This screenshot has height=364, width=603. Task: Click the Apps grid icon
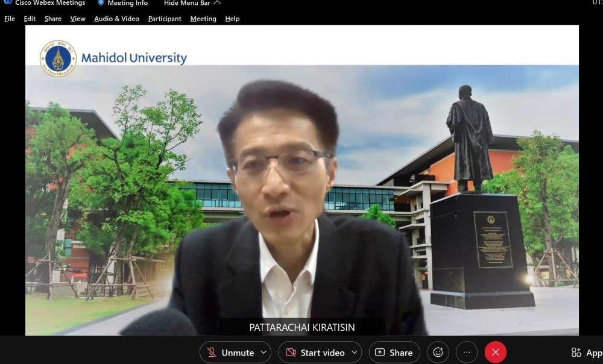[576, 353]
